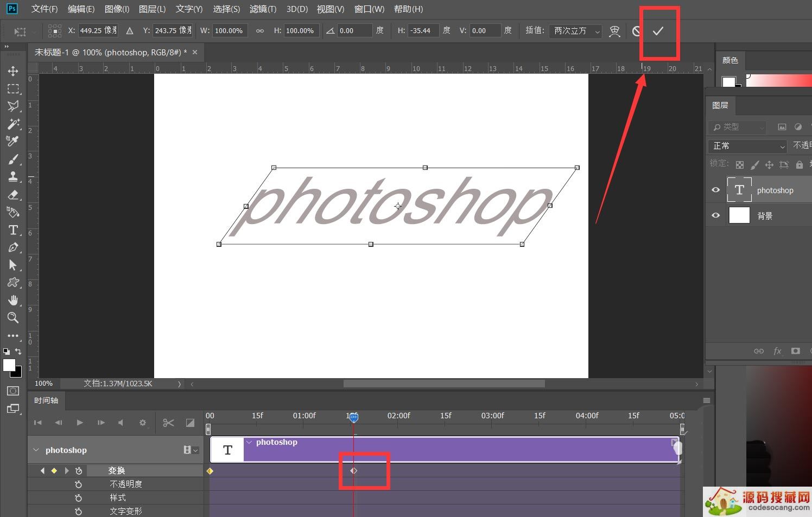Click the foreground color swatch in toolbox

pos(9,365)
